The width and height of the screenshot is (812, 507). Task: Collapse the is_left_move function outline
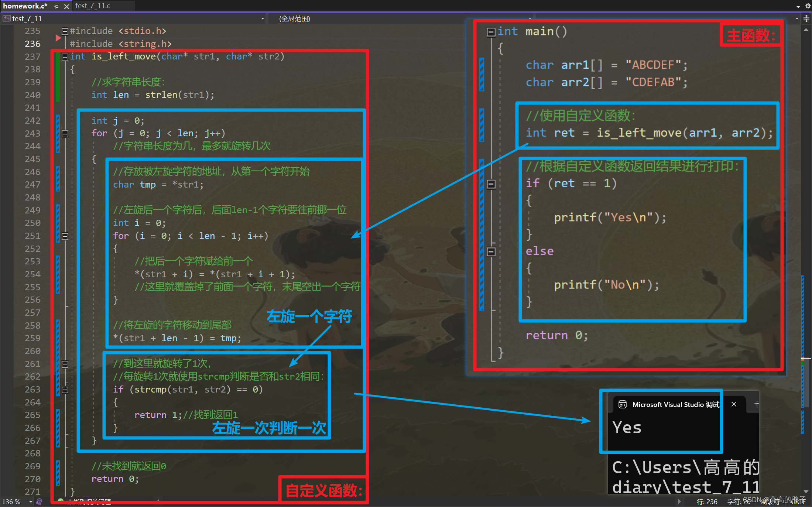coord(65,57)
